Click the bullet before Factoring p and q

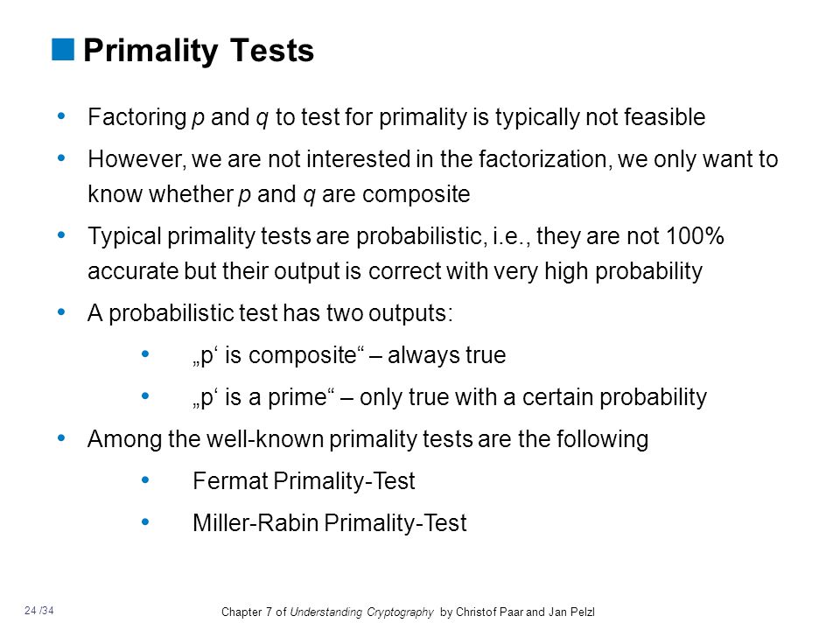click(x=61, y=115)
